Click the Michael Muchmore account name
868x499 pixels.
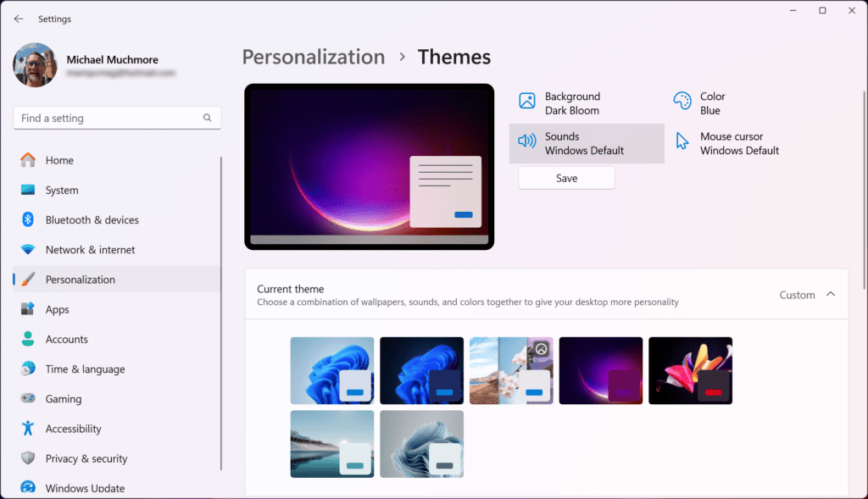(113, 60)
